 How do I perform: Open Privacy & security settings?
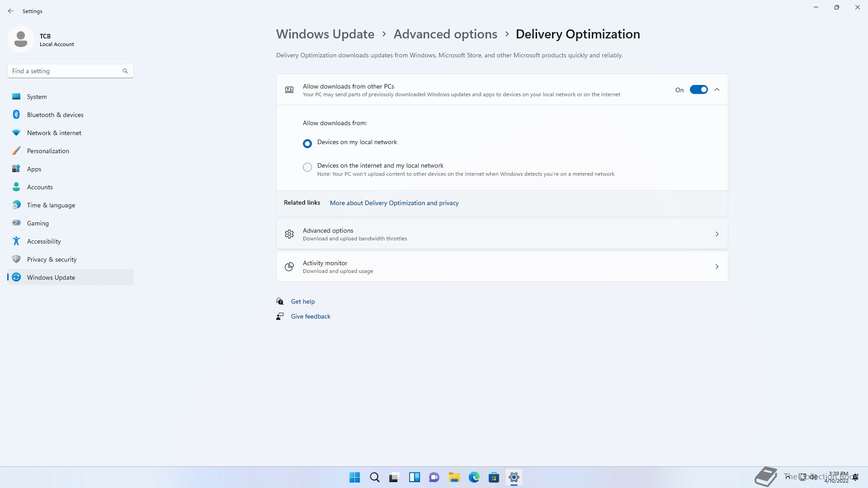pyautogui.click(x=71, y=259)
